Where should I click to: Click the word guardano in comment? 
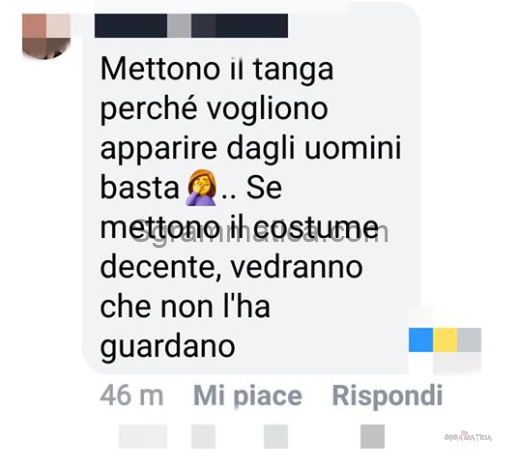pyautogui.click(x=168, y=347)
